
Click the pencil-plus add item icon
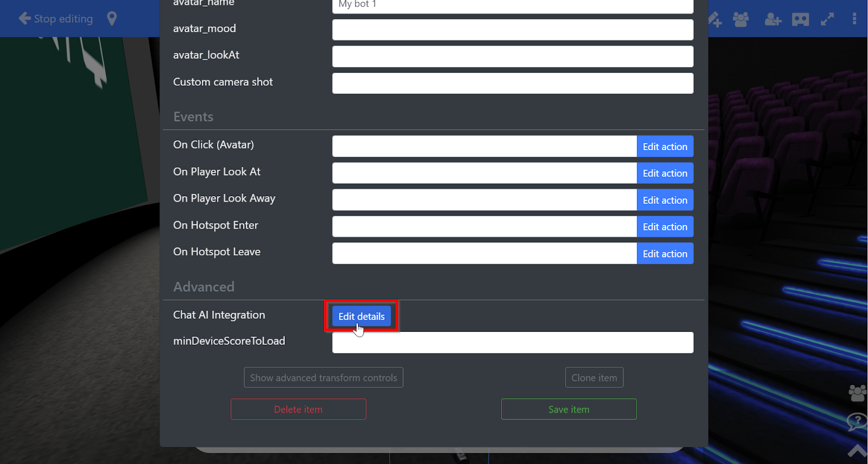point(715,20)
